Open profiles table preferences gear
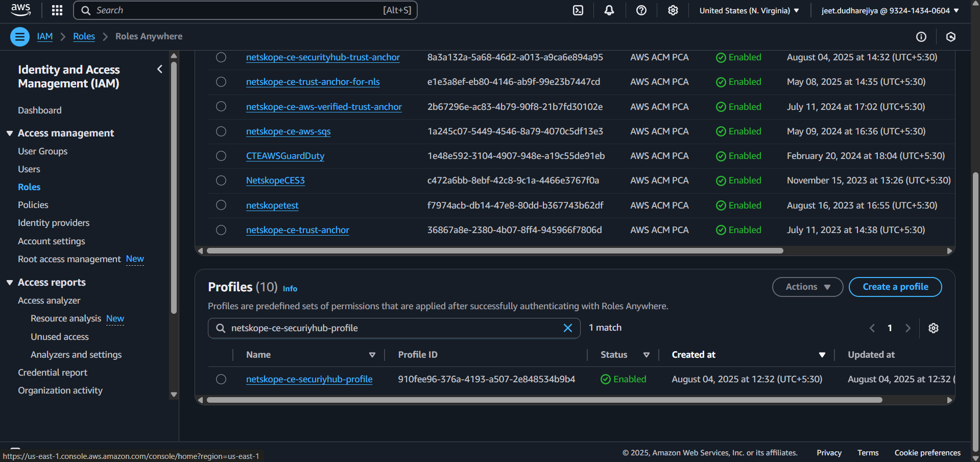The height and width of the screenshot is (462, 980). pyautogui.click(x=934, y=328)
